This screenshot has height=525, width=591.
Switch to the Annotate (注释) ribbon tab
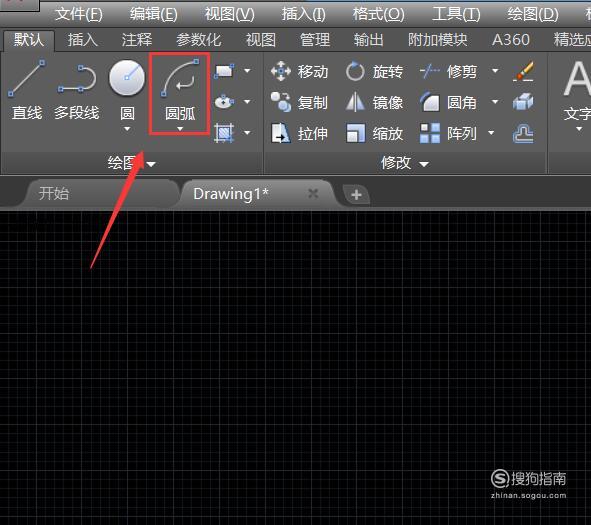pos(137,40)
